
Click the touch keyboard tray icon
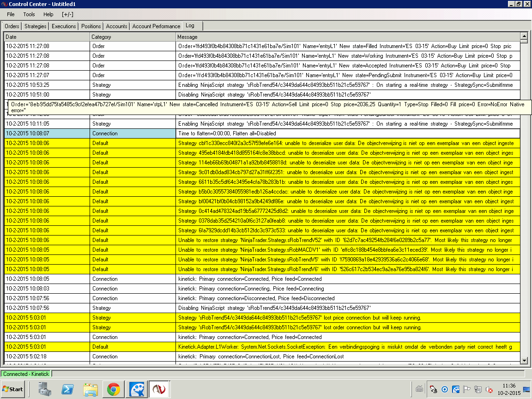click(419, 389)
